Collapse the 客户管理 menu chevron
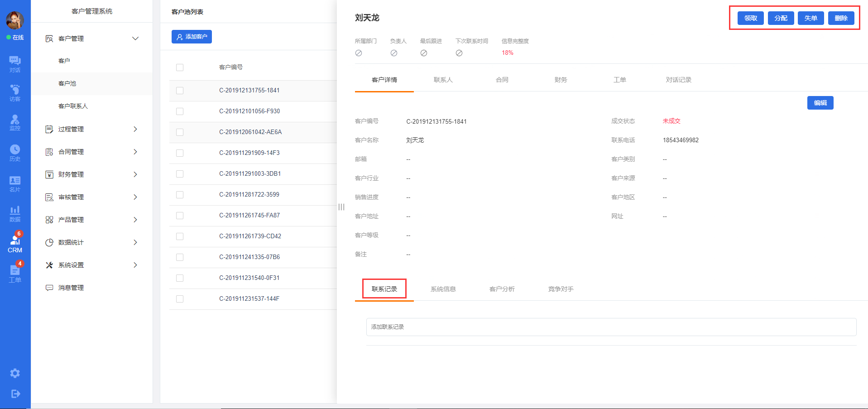868x409 pixels. [135, 38]
